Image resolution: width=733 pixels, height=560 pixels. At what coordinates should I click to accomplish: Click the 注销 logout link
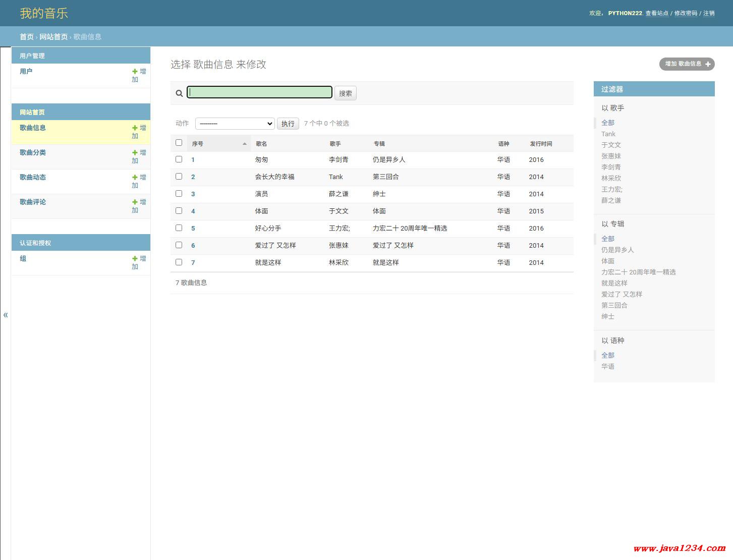coord(709,13)
